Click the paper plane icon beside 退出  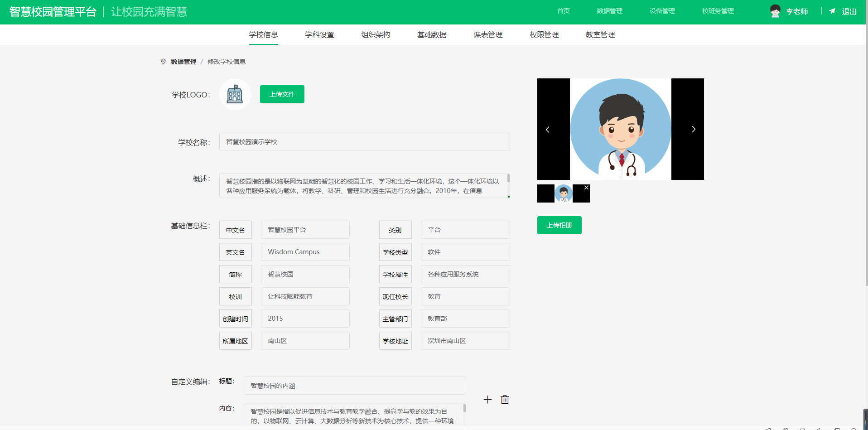pyautogui.click(x=832, y=11)
